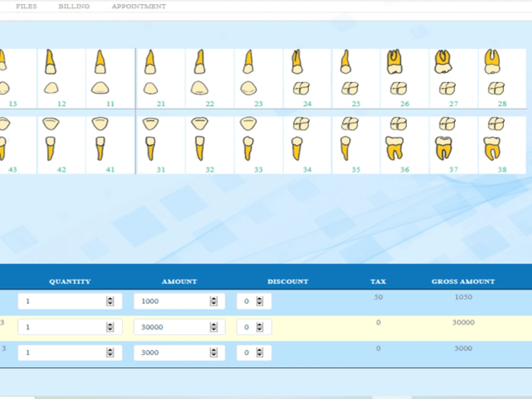Image resolution: width=532 pixels, height=399 pixels.
Task: Click the tax value 50
Action: pos(378,297)
